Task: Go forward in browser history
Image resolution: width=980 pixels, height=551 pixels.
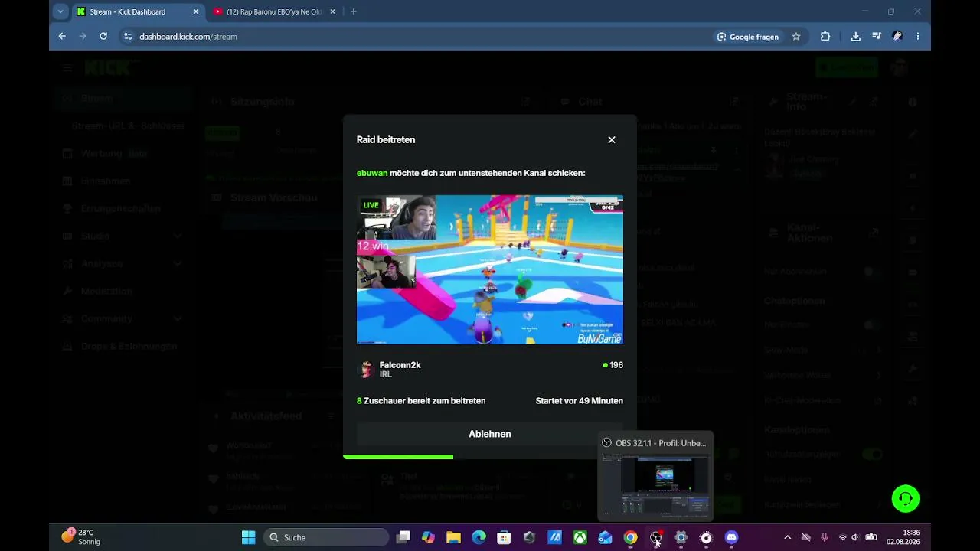Action: [x=83, y=36]
